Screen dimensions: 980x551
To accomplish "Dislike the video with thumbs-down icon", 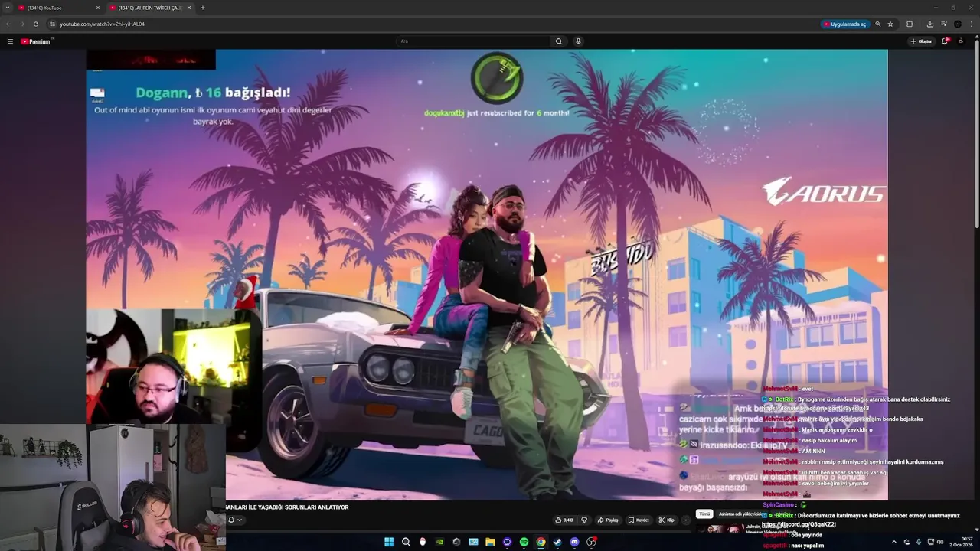I will coord(584,520).
